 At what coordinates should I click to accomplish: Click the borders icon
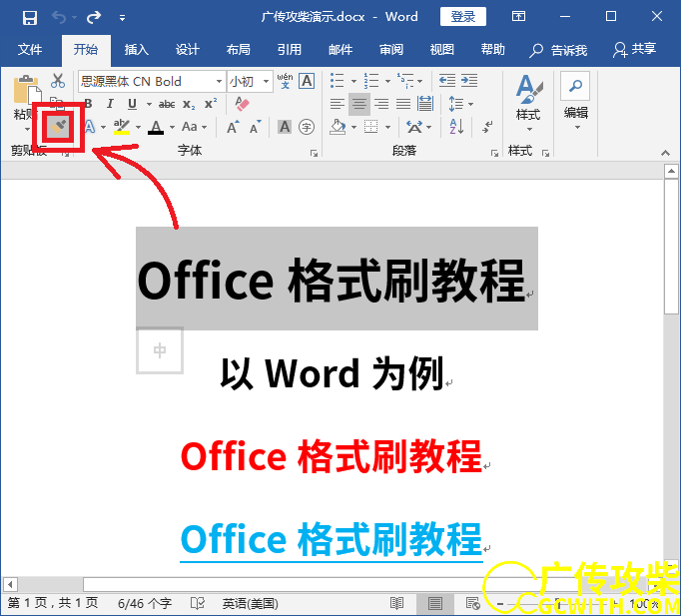tap(370, 127)
